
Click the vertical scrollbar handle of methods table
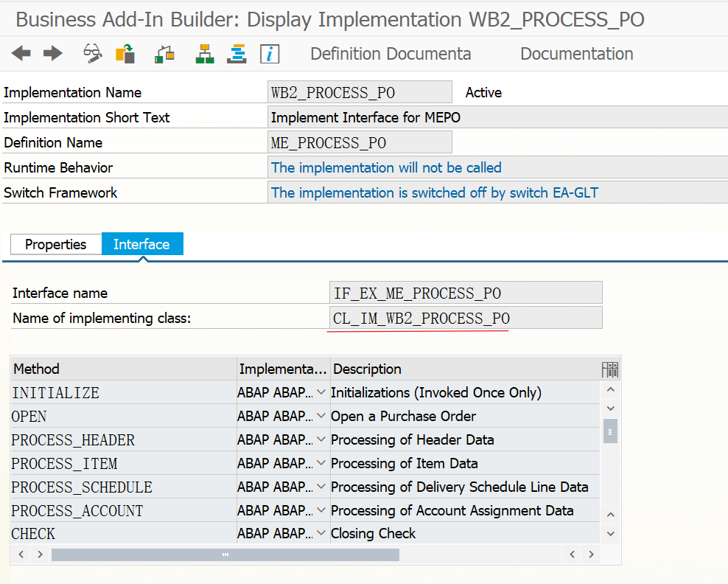(610, 431)
